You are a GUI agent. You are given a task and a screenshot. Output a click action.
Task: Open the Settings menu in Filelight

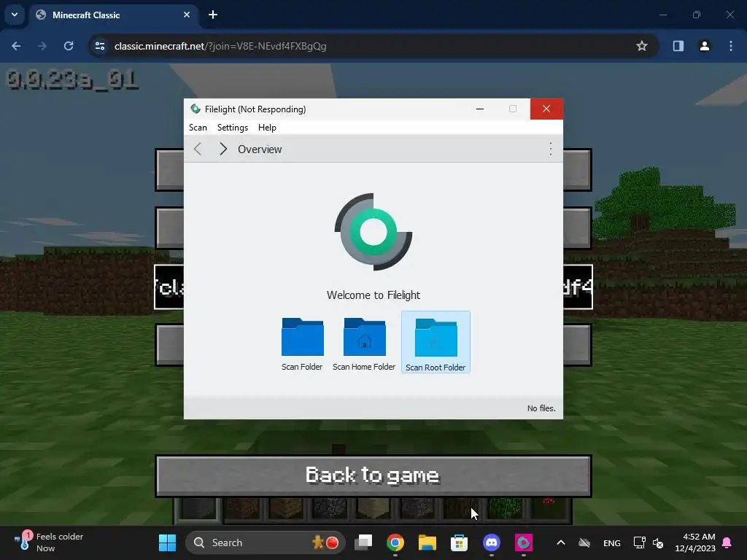[x=233, y=128]
